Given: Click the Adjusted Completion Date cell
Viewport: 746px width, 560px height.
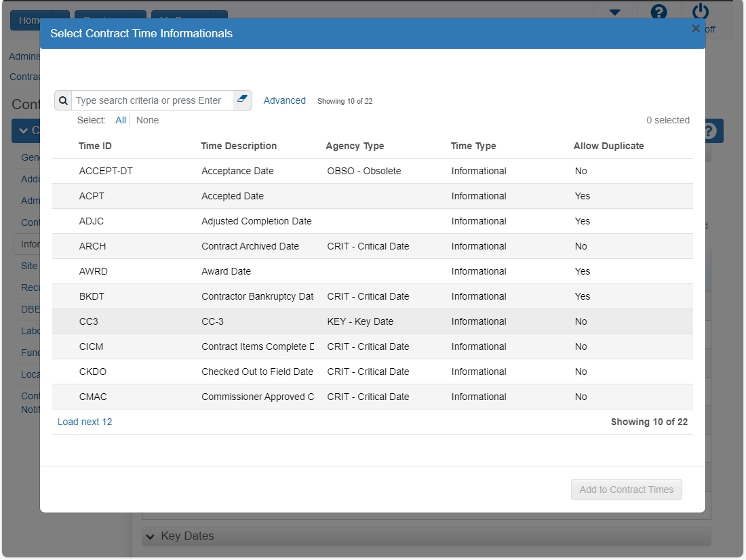Looking at the screenshot, I should coord(256,221).
